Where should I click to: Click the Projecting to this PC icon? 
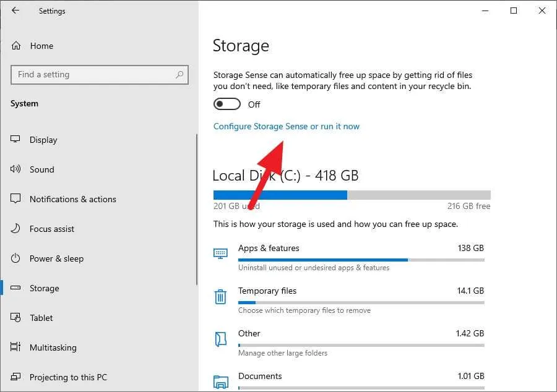[15, 377]
